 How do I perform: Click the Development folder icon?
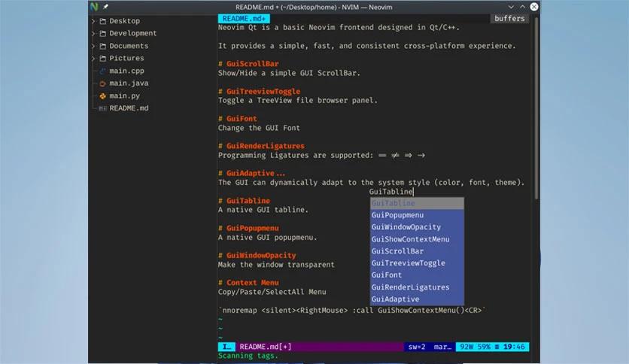[102, 34]
